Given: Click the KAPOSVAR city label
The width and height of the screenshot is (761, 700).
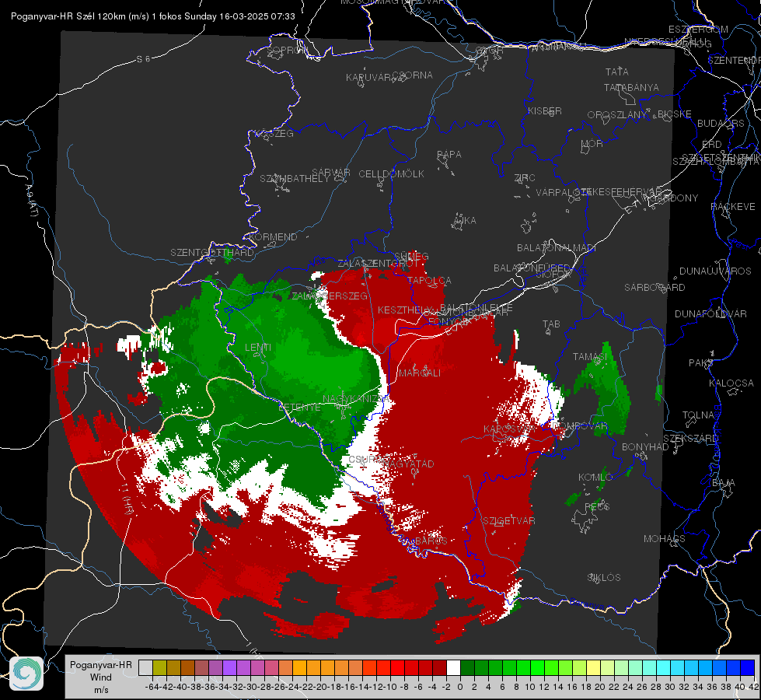Looking at the screenshot, I should (510, 429).
